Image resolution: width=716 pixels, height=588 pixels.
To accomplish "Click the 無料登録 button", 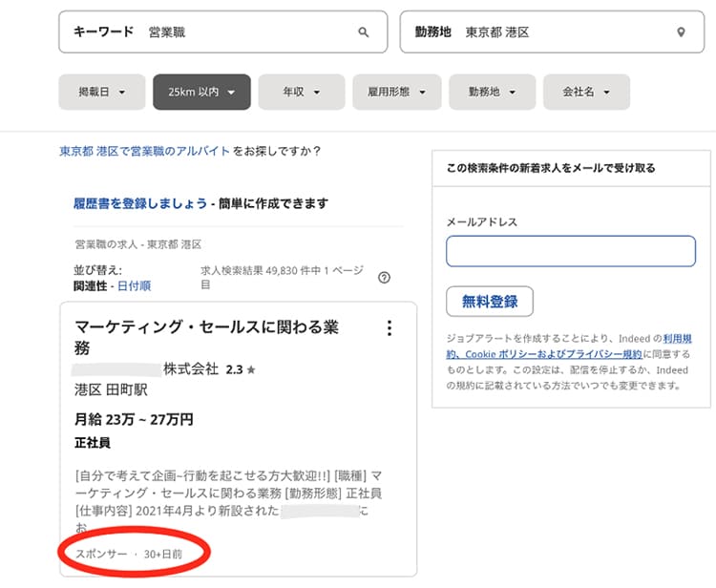I will click(x=490, y=302).
